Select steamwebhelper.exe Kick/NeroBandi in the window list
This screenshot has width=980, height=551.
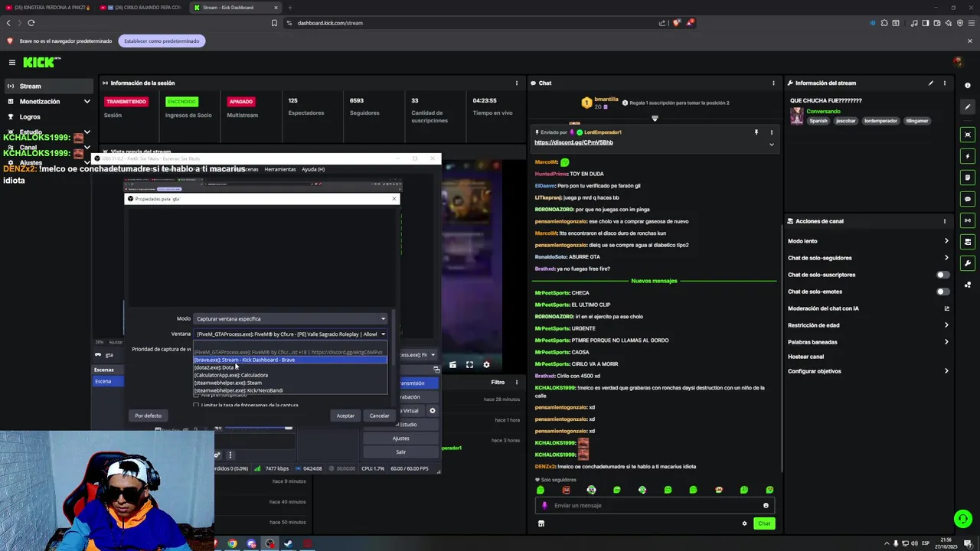[x=290, y=390]
